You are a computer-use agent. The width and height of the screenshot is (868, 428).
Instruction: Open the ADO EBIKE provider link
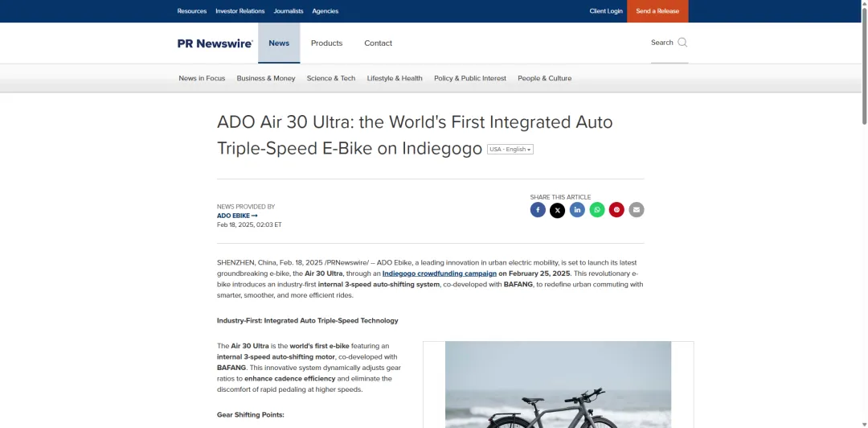click(x=237, y=216)
